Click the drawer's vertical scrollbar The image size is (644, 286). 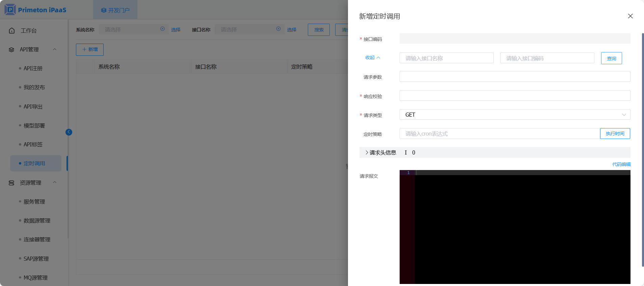click(x=643, y=149)
